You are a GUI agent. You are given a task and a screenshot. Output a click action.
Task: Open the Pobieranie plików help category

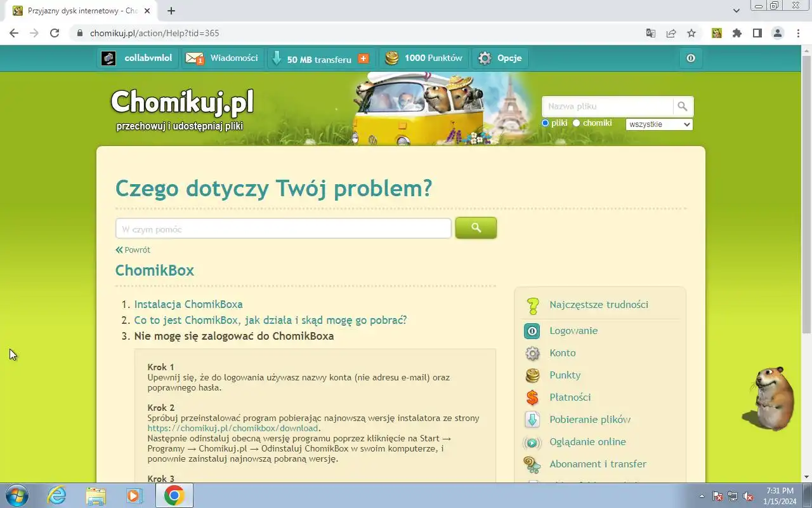[590, 420]
